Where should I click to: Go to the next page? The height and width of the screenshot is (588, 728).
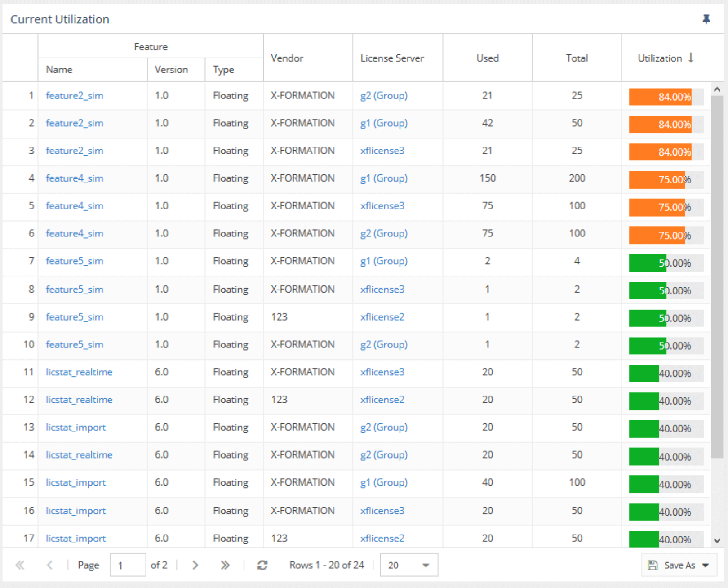[195, 565]
